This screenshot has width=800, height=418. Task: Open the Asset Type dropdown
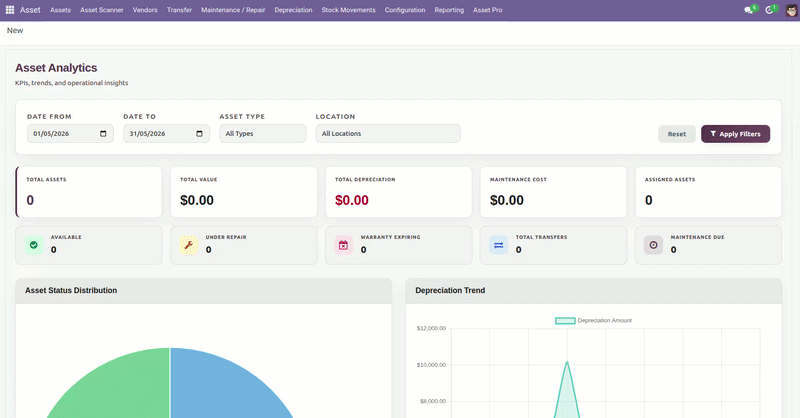click(x=263, y=134)
